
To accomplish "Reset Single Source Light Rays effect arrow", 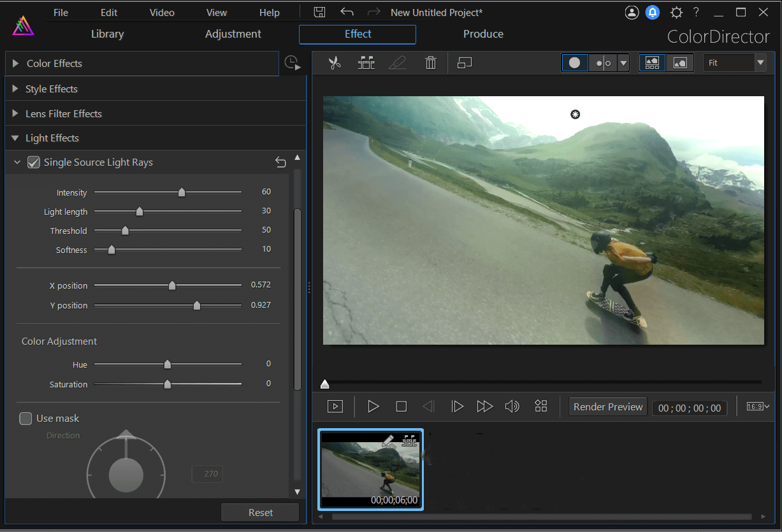I will coord(280,162).
